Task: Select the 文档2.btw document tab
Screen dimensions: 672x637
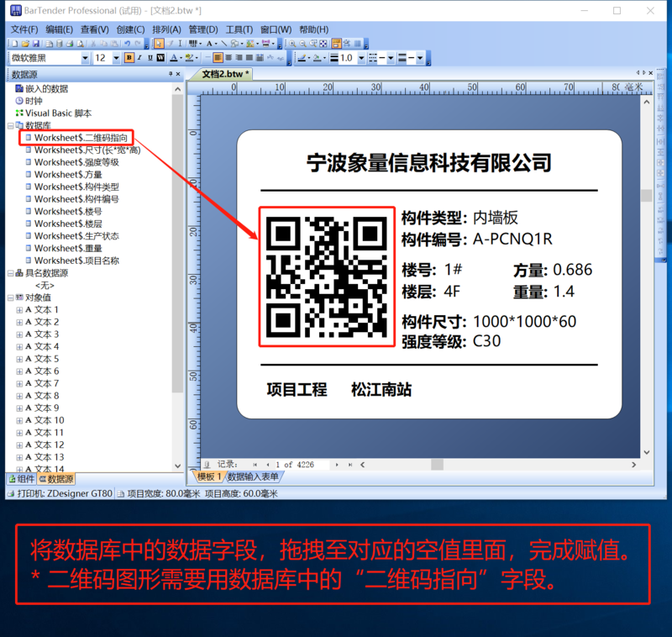Action: coord(225,74)
